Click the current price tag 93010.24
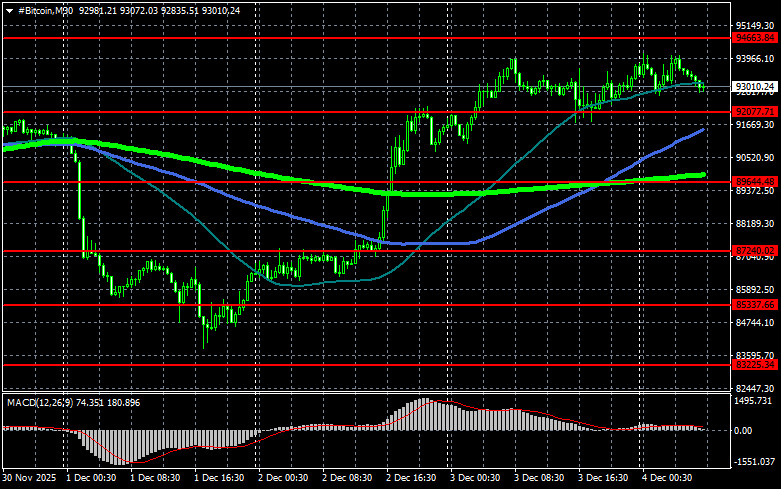Viewport: 781px width, 489px height. pos(755,87)
